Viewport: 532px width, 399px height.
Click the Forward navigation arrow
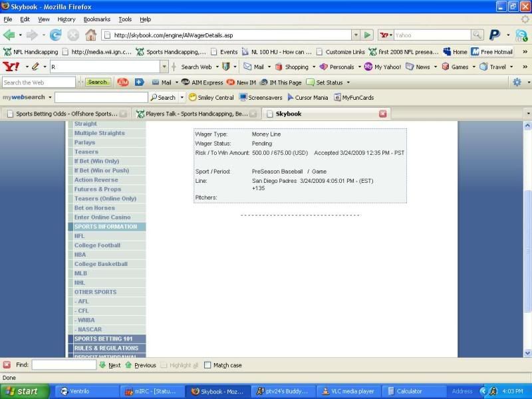(x=32, y=35)
